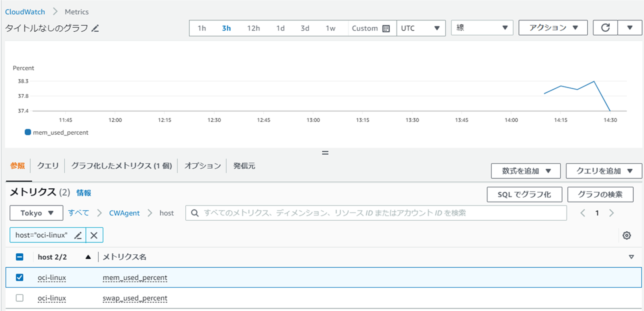Select the 1h time range

202,28
